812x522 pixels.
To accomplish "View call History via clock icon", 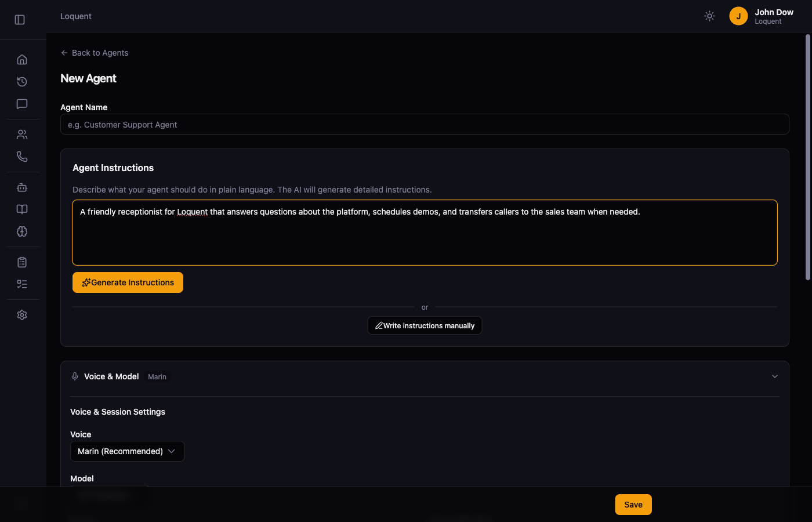I will click(22, 82).
